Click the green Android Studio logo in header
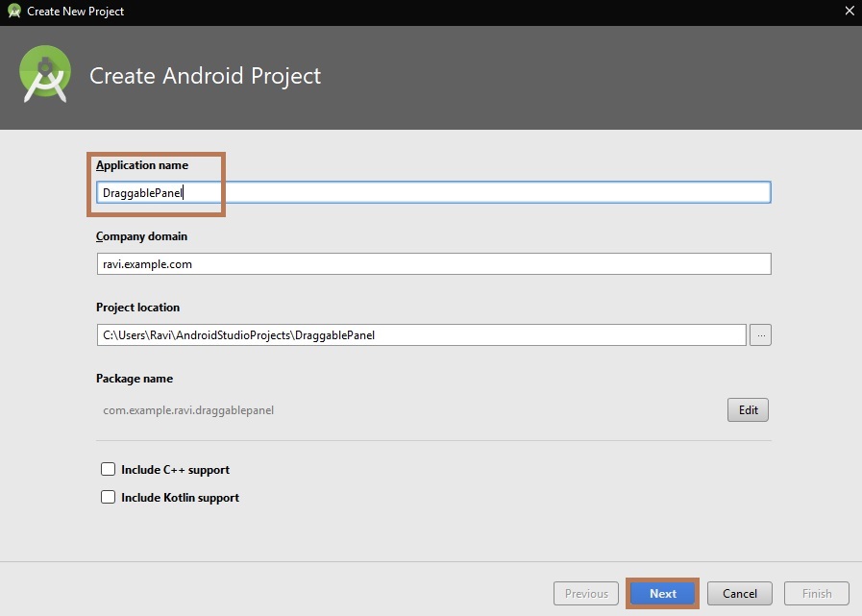This screenshot has height=616, width=862. coord(45,74)
